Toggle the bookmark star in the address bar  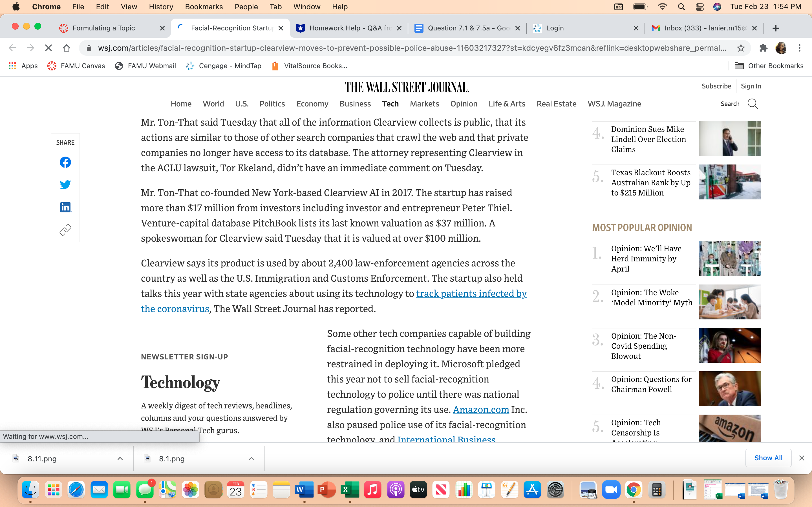tap(741, 48)
